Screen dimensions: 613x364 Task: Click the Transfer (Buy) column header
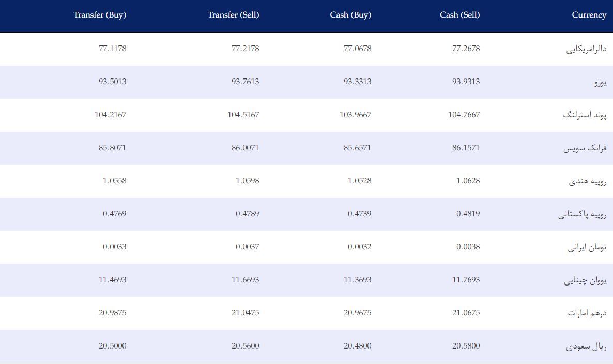[100, 15]
